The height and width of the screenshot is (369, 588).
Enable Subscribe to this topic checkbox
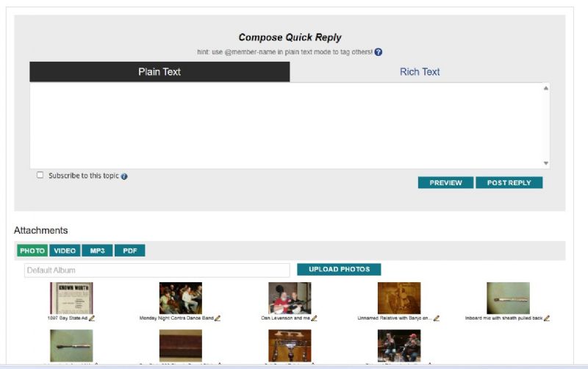pos(40,175)
